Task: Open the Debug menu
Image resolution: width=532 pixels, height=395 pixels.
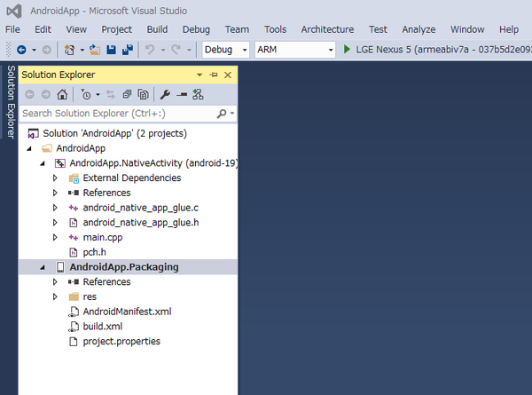Action: coord(196,29)
